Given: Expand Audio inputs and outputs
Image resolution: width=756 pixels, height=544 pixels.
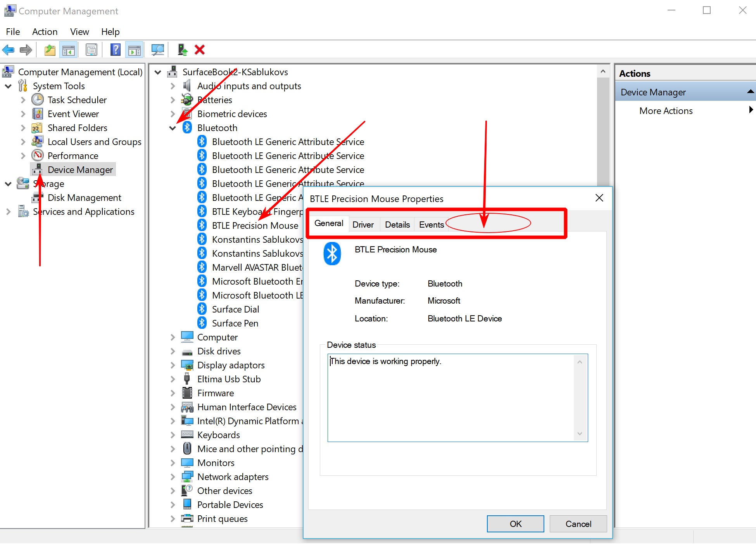Looking at the screenshot, I should (173, 86).
